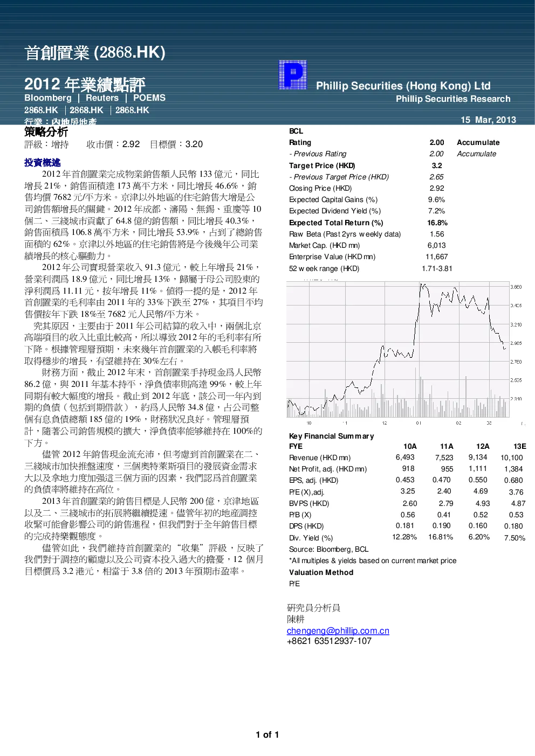
Task: Click the chart axis label 3.650
Action: 516,287
